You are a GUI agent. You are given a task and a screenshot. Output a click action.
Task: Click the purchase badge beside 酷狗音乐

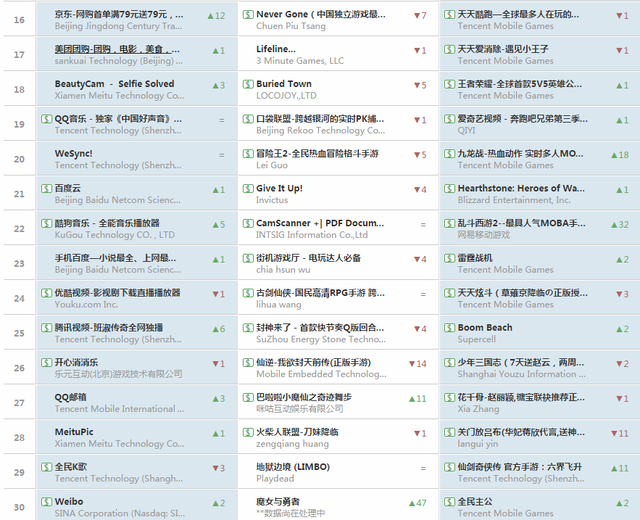47,223
